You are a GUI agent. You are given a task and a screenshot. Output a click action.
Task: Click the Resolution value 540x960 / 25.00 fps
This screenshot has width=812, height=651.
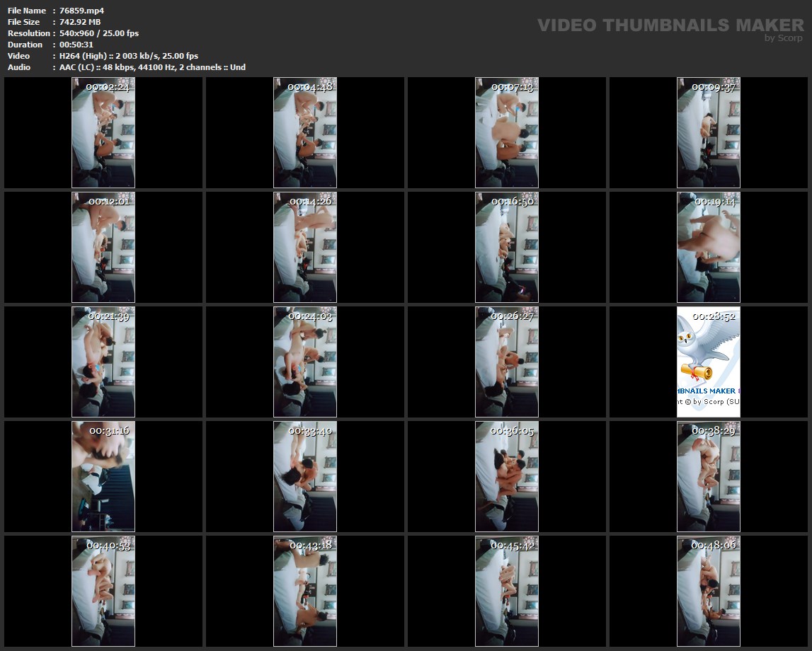[x=99, y=33]
